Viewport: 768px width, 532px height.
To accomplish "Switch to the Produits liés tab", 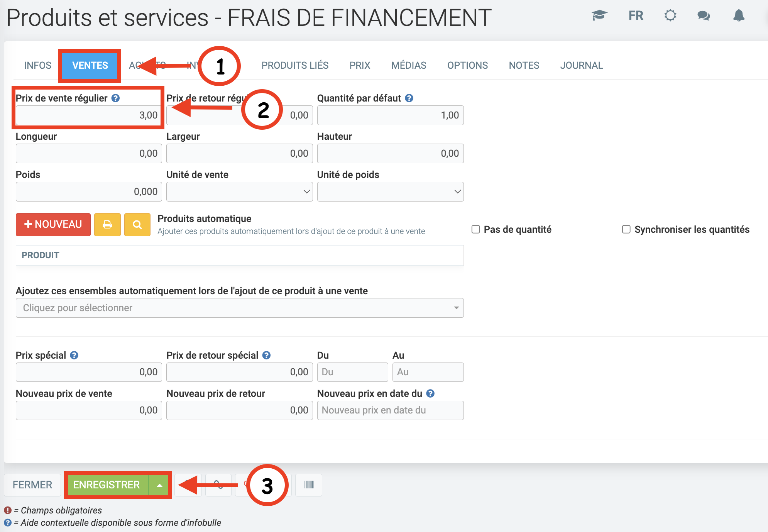I will pos(295,65).
